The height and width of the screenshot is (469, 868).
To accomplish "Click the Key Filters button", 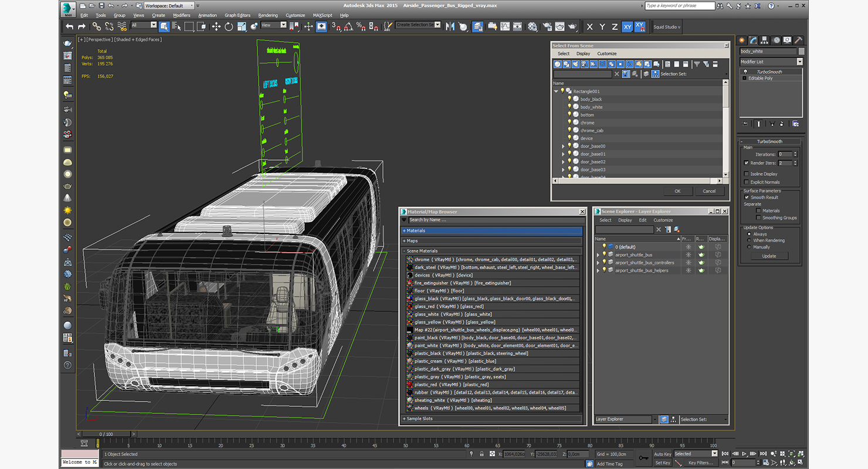I will 701,463.
